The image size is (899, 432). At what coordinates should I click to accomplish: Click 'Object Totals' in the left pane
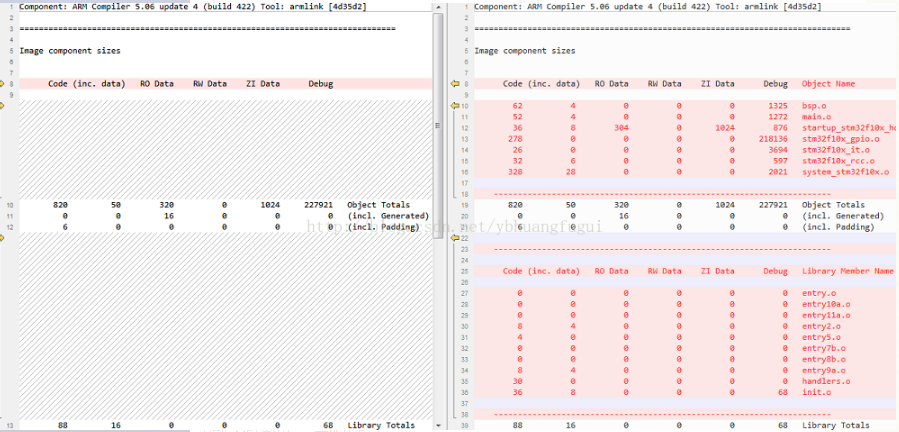(x=378, y=205)
